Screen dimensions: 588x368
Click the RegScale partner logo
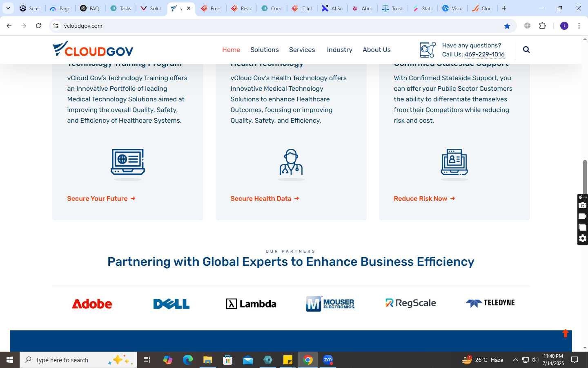(410, 303)
